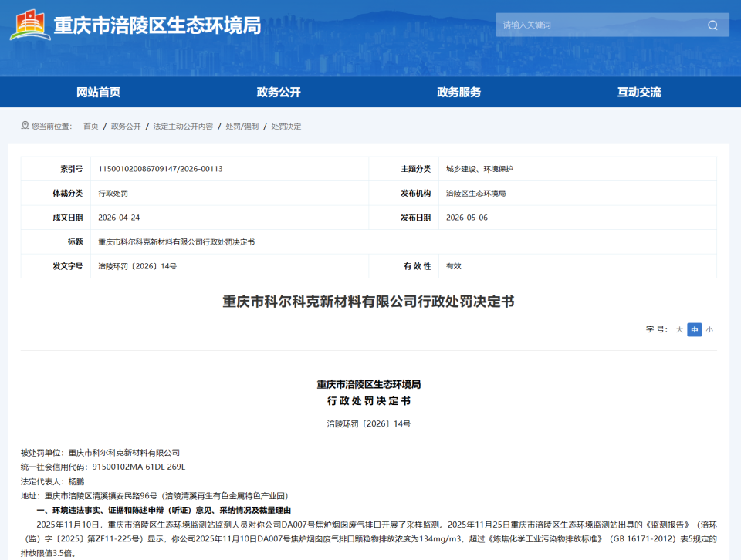This screenshot has width=741, height=560.
Task: Open the 网站首页 nav tab
Action: (x=98, y=92)
